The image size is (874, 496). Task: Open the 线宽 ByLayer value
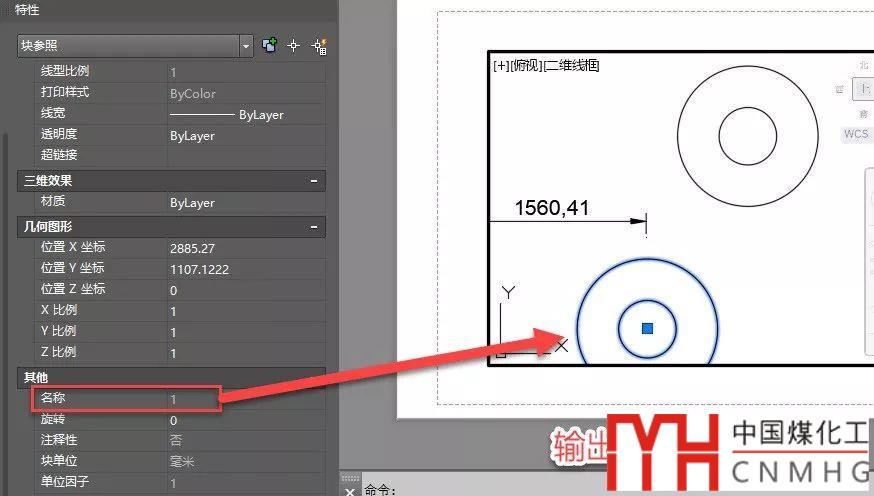coord(246,115)
